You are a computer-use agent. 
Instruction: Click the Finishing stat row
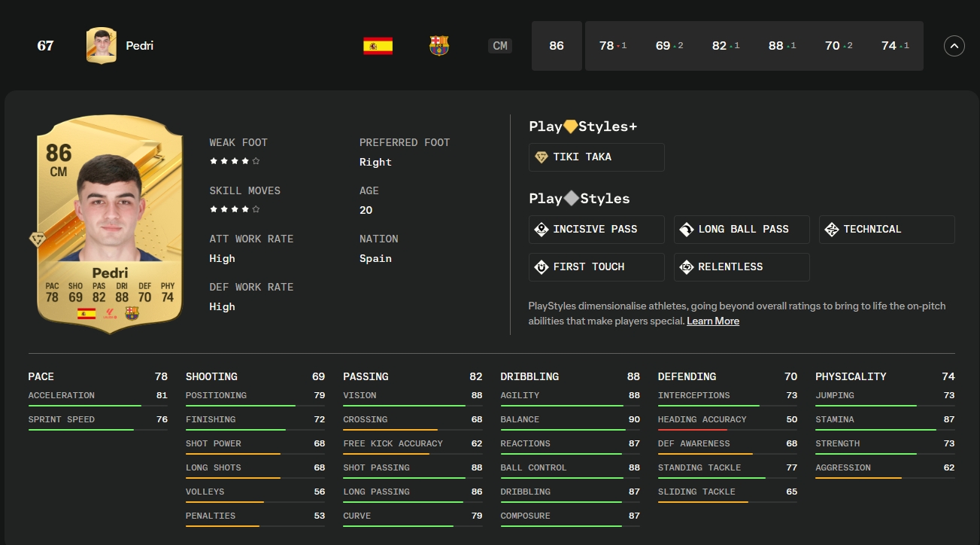[255, 422]
